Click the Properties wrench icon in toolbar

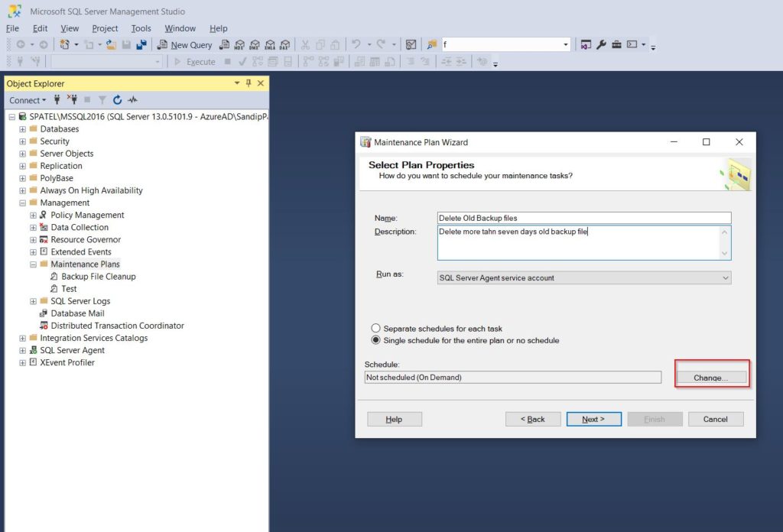point(601,45)
